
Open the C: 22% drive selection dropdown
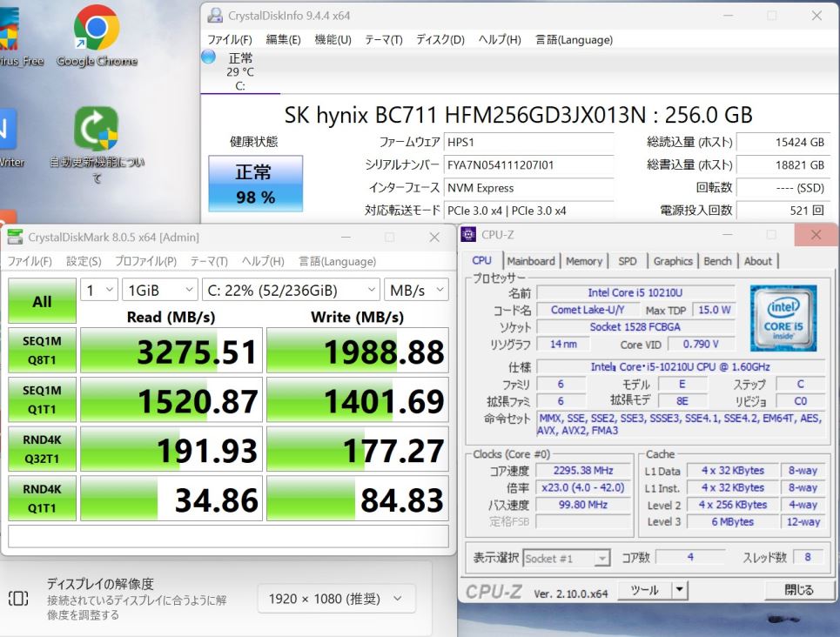pyautogui.click(x=291, y=290)
